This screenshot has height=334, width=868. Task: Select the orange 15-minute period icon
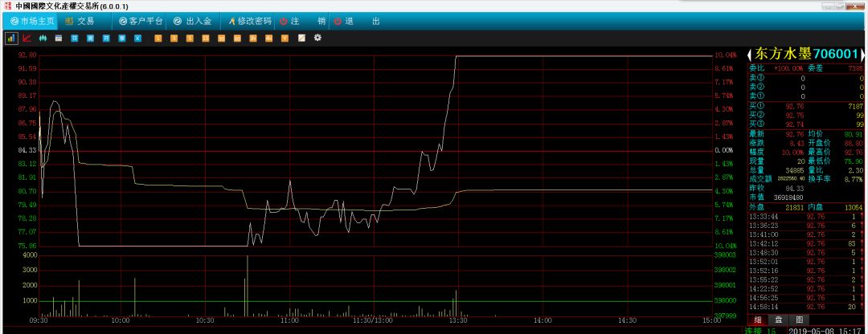coord(206,39)
